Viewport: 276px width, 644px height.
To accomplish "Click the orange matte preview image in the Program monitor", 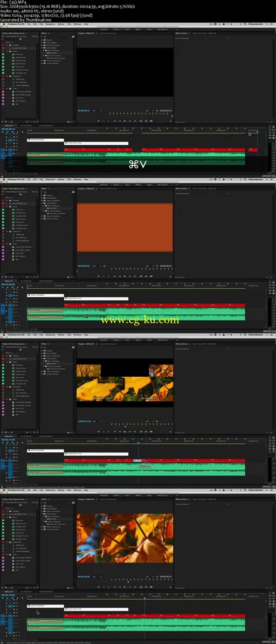I will coord(125,227).
